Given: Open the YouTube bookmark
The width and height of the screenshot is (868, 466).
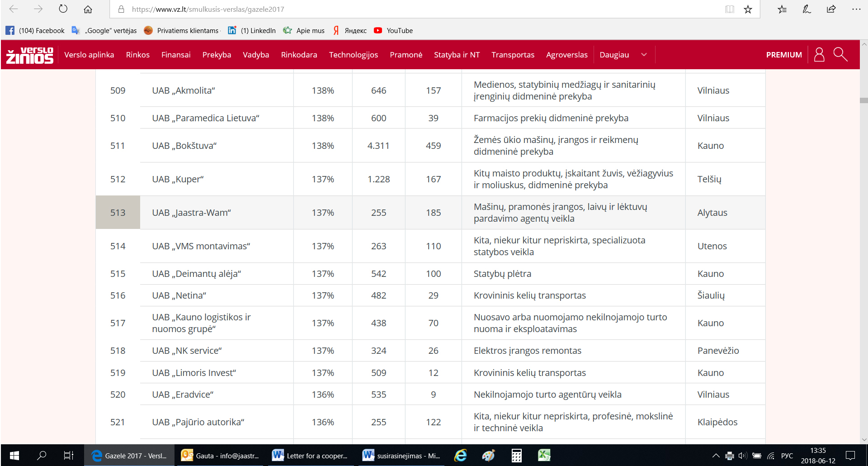Looking at the screenshot, I should 393,30.
